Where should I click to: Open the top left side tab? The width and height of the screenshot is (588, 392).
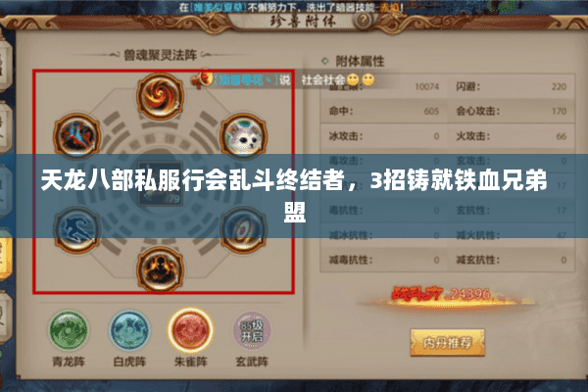(x=6, y=62)
